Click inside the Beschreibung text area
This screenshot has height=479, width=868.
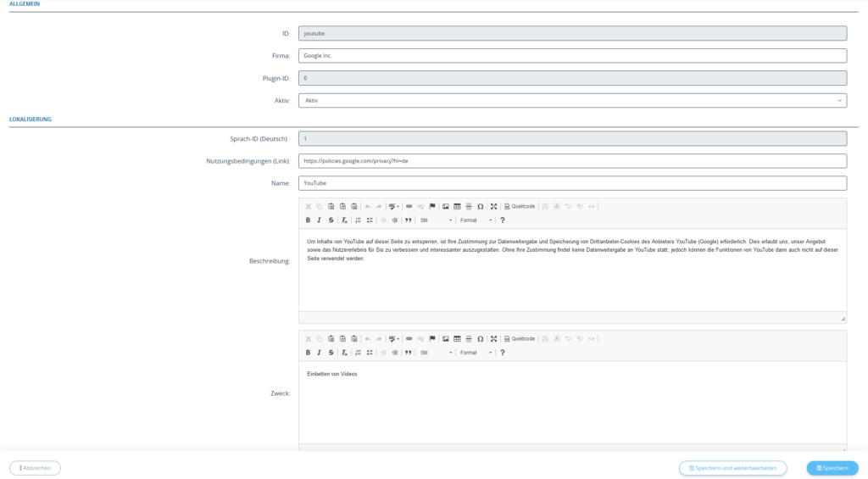(572, 270)
